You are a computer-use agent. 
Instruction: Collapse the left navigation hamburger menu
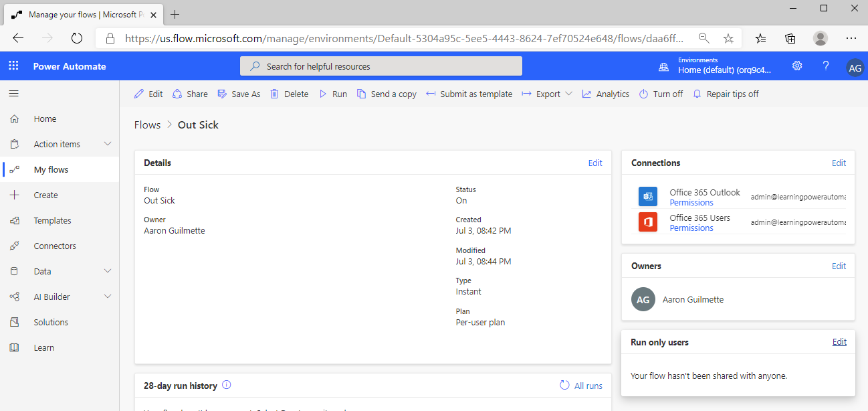click(x=14, y=94)
